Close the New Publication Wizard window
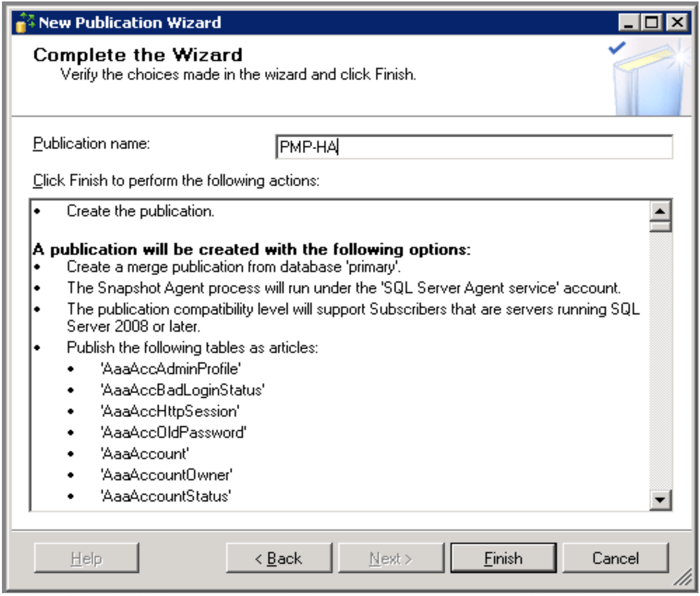 [x=677, y=22]
